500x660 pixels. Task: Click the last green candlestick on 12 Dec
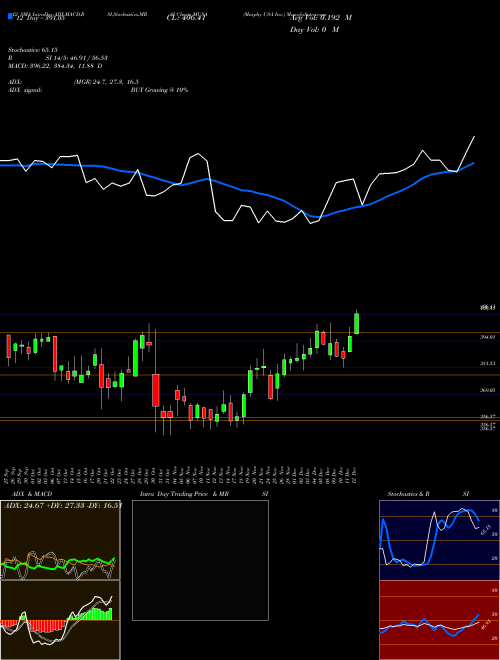tap(356, 323)
